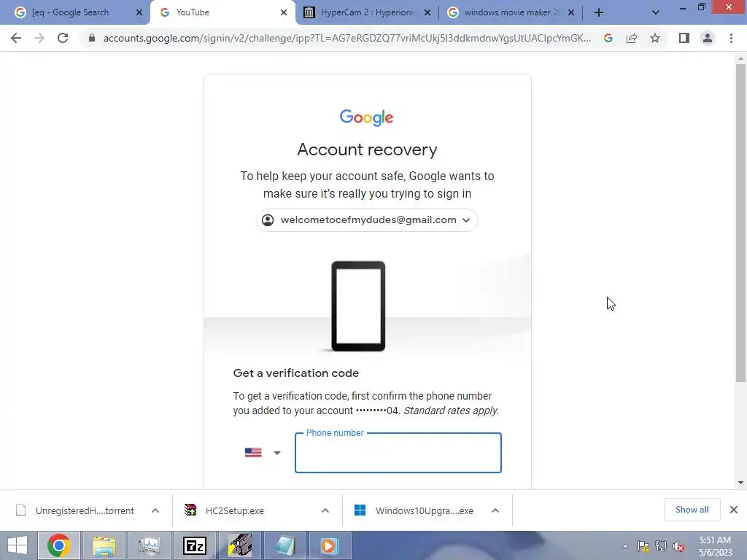Click the Chrome taskbar icon
Image resolution: width=747 pixels, height=560 pixels.
[x=58, y=545]
